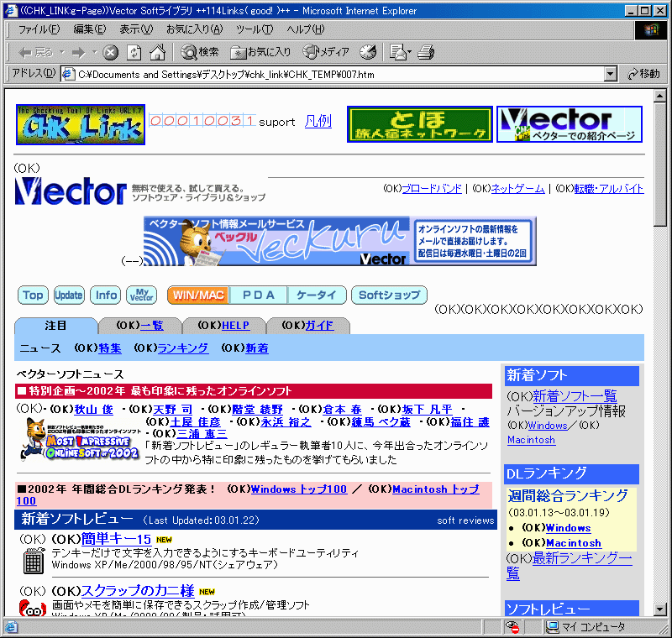672x638 pixels.
Task: Select the 注目 tab
Action: click(x=56, y=326)
